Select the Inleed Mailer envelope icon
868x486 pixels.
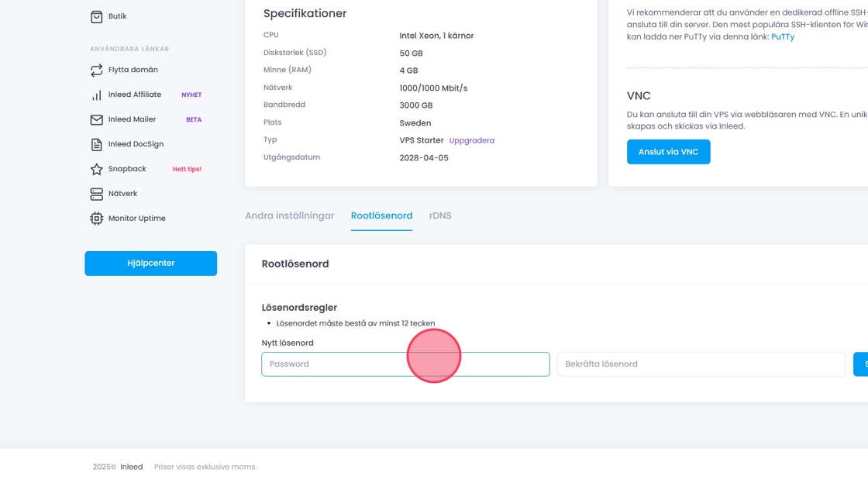tap(96, 119)
